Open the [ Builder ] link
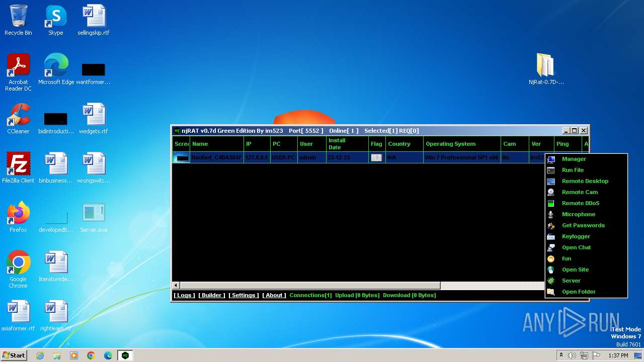 tap(212, 295)
